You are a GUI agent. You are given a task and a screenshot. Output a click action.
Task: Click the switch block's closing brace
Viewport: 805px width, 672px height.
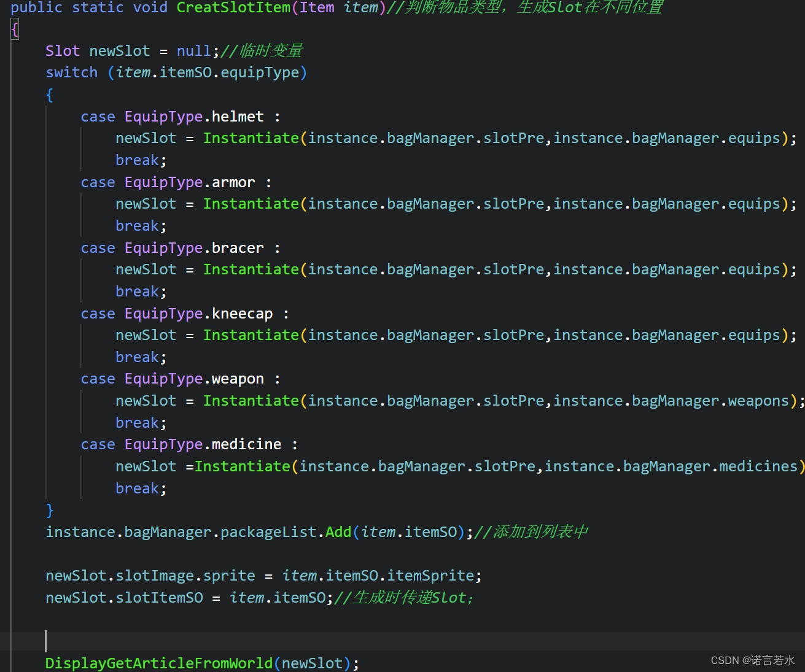pos(50,510)
